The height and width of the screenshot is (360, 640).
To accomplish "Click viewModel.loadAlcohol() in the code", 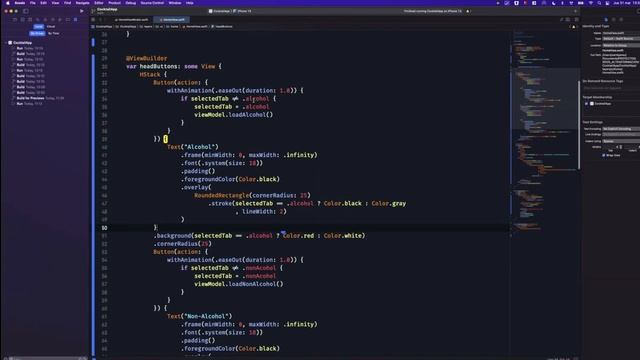I will (x=233, y=115).
